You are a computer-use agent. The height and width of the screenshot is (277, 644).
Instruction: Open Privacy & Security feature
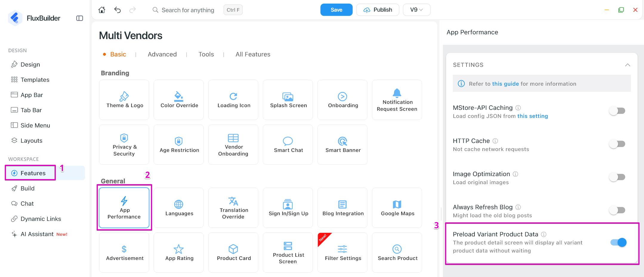coord(124,144)
